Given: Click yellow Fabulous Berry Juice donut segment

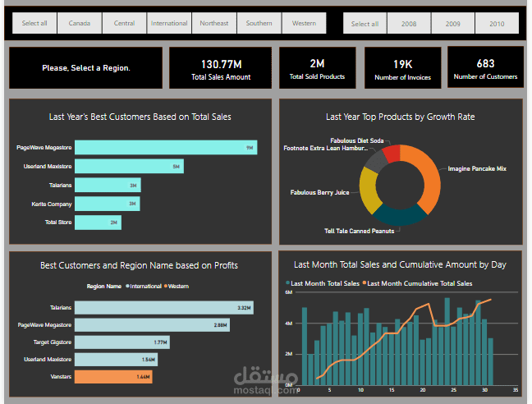Looking at the screenshot, I should 369,190.
